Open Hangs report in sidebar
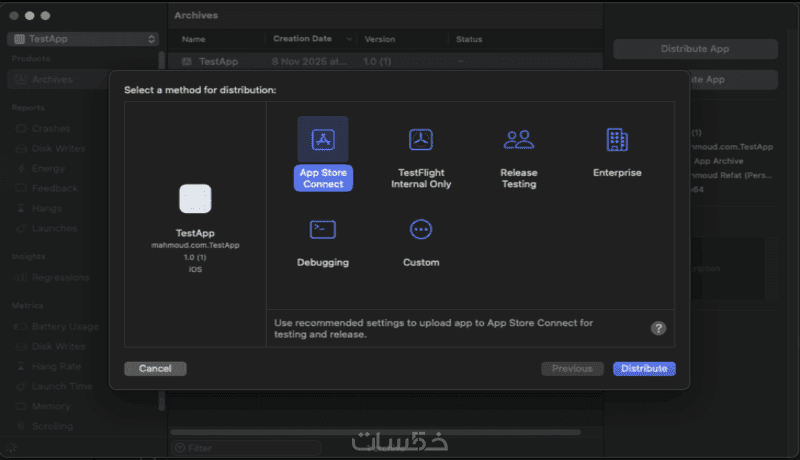This screenshot has height=460, width=800. 46,208
